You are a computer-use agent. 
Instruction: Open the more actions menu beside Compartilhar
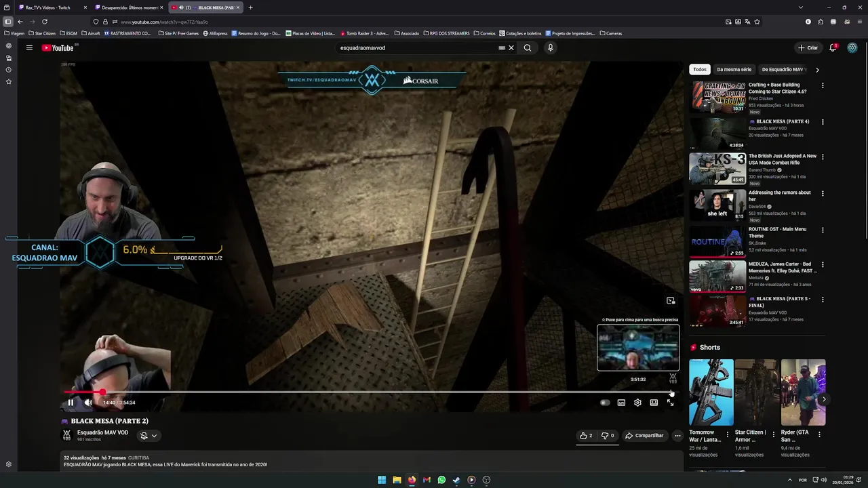[677, 436]
